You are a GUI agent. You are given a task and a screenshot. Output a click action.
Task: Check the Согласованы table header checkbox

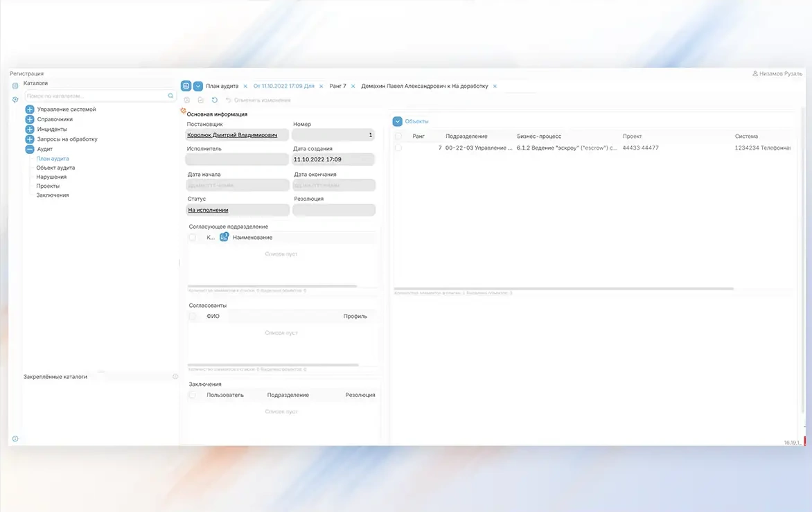coord(193,317)
